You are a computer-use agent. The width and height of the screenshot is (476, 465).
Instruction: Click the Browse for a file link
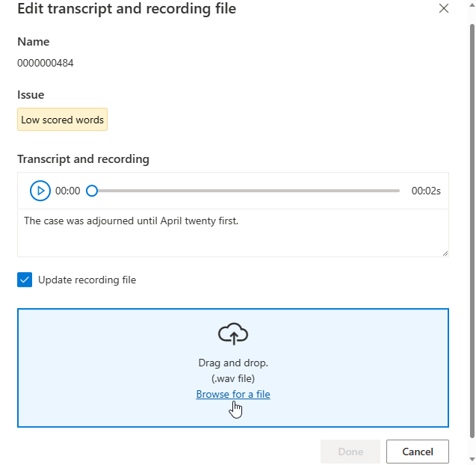(x=233, y=394)
